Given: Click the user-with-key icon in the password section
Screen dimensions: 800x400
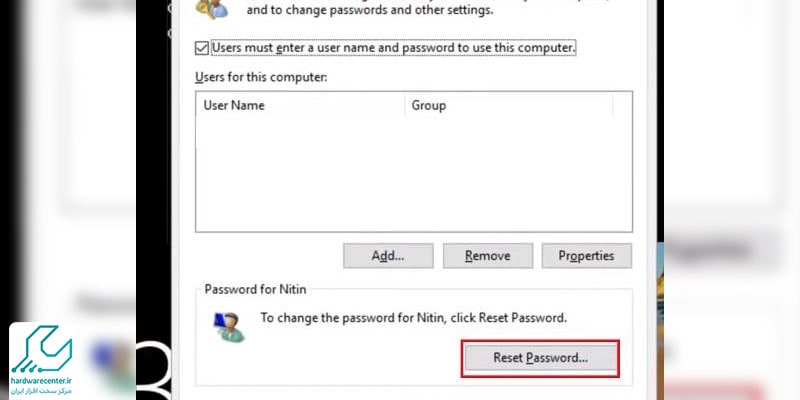Looking at the screenshot, I should (229, 327).
